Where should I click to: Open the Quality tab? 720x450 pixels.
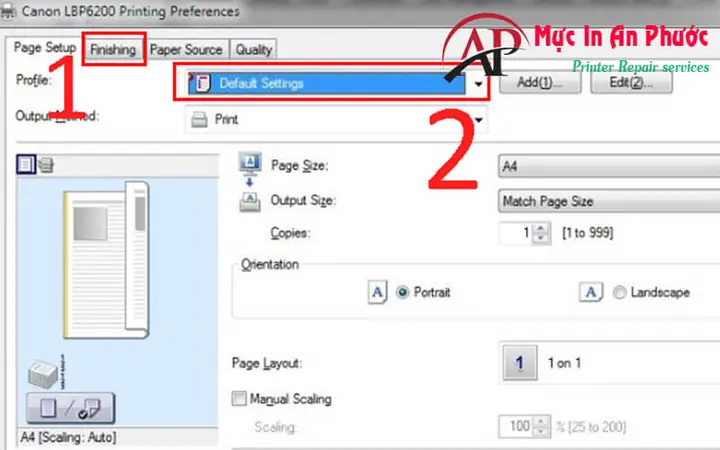point(253,50)
